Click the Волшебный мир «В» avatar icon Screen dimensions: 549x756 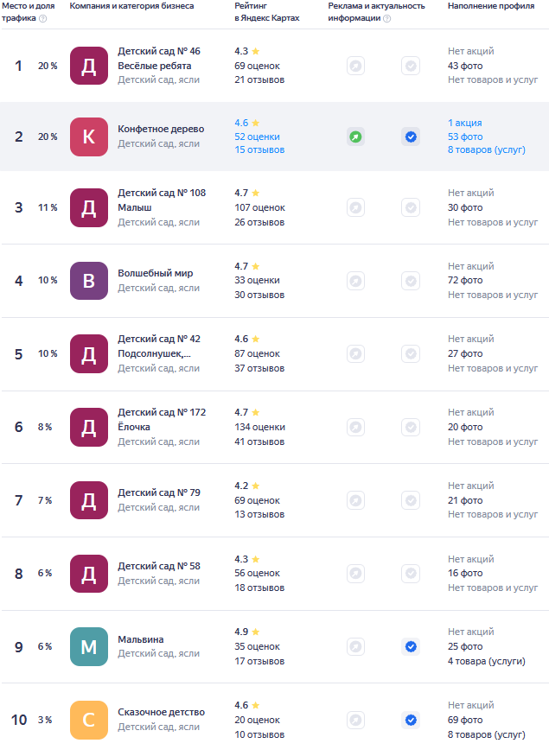(x=89, y=281)
